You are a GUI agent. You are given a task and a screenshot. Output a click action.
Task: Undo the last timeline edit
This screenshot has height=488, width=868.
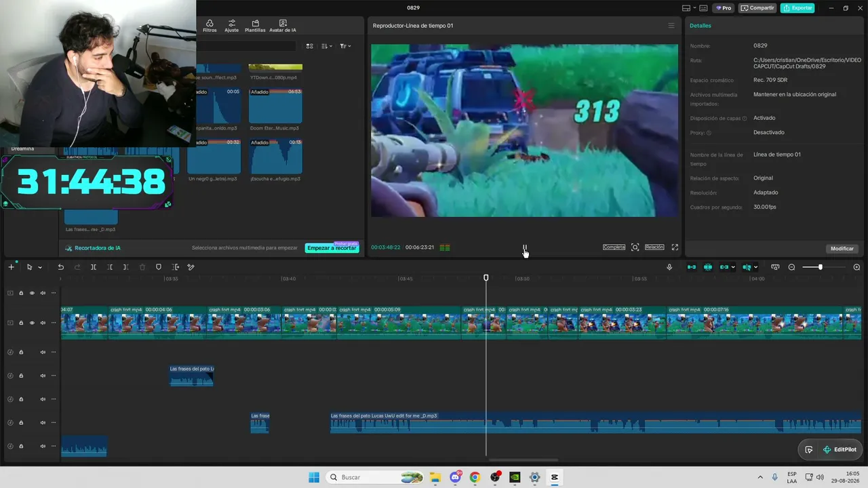pyautogui.click(x=60, y=267)
